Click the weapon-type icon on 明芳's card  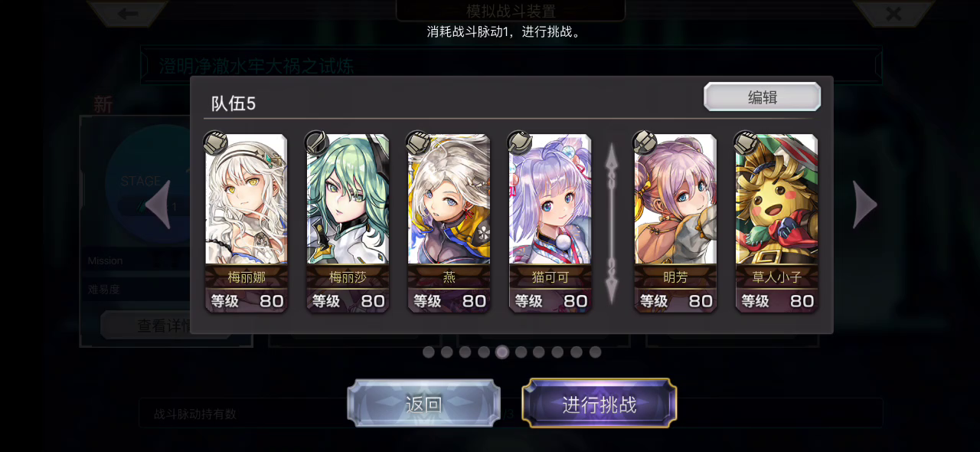tap(644, 143)
